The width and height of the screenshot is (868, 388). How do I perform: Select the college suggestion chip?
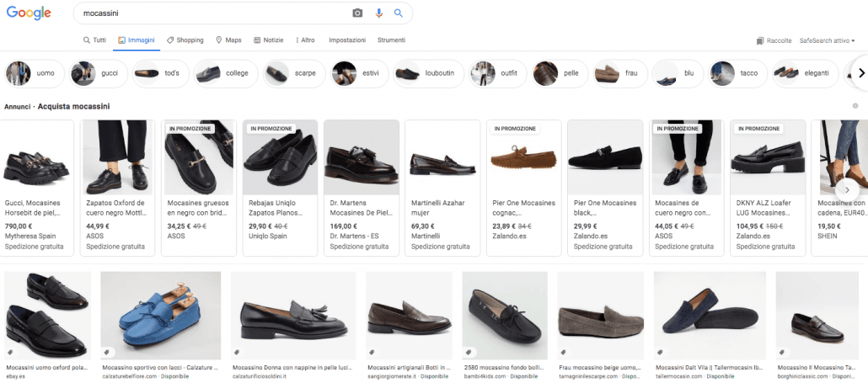click(226, 73)
